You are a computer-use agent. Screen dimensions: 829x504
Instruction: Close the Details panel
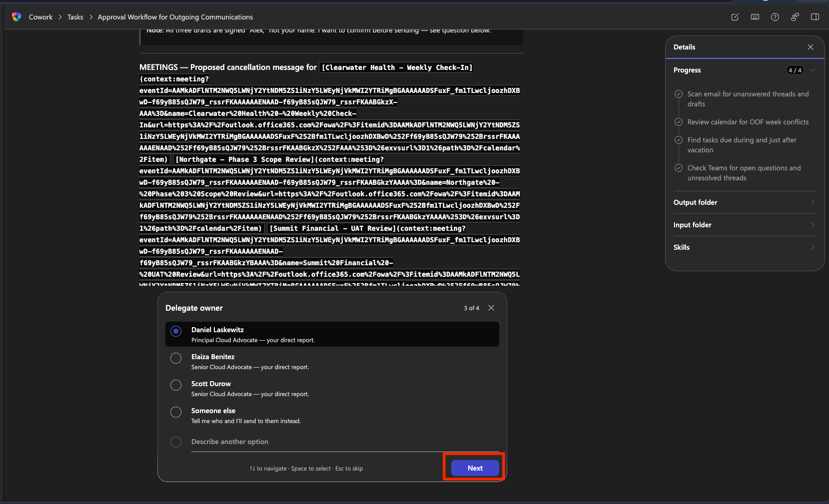coord(810,47)
